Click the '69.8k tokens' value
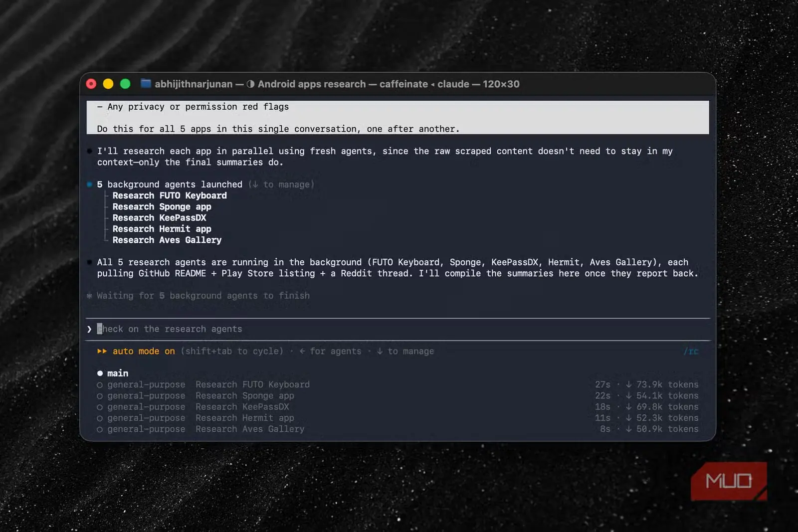 [x=667, y=407]
